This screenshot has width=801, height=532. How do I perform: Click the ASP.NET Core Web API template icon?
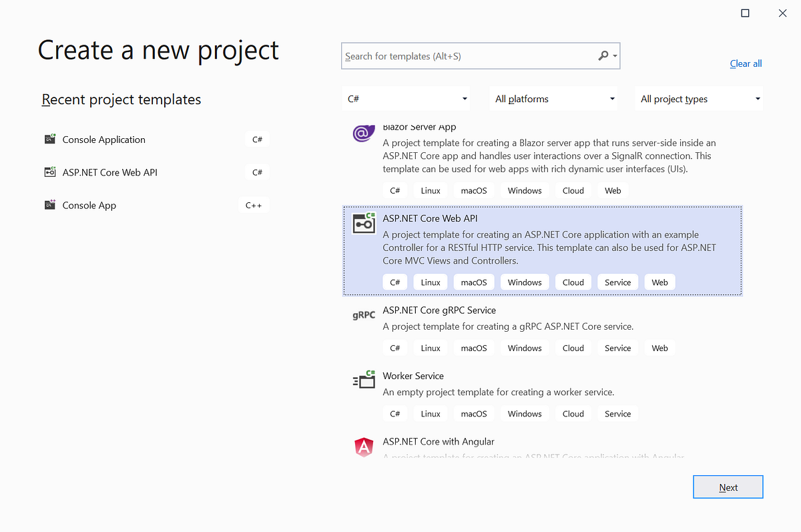(363, 223)
